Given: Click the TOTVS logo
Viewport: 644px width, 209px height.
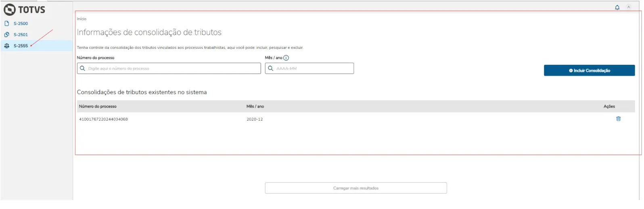Looking at the screenshot, I should point(24,10).
